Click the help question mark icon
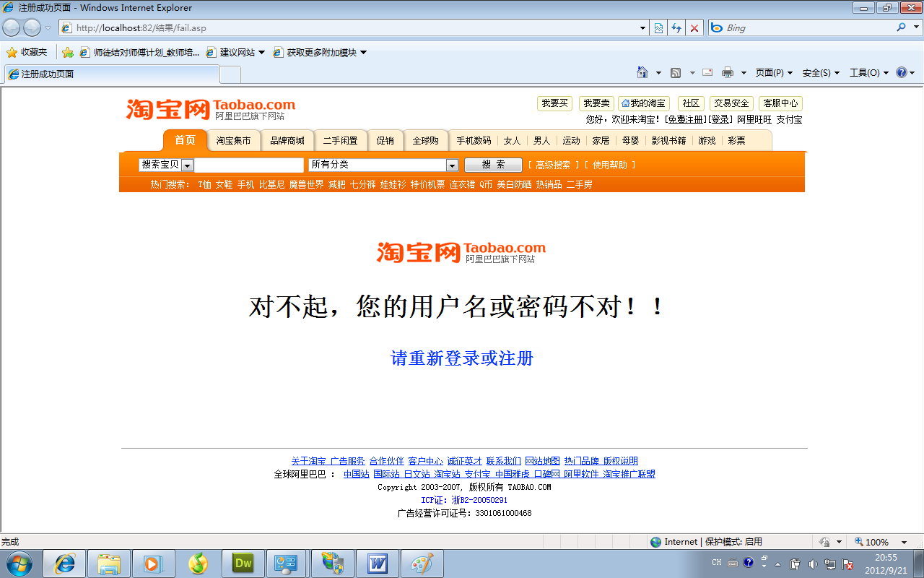The height and width of the screenshot is (578, 924). (901, 73)
